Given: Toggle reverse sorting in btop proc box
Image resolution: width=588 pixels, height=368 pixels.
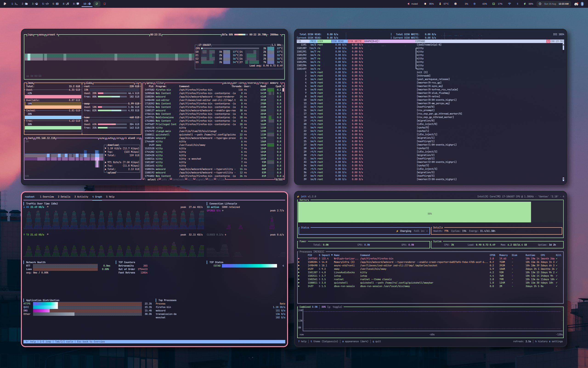Looking at the screenshot, I should 252,83.
